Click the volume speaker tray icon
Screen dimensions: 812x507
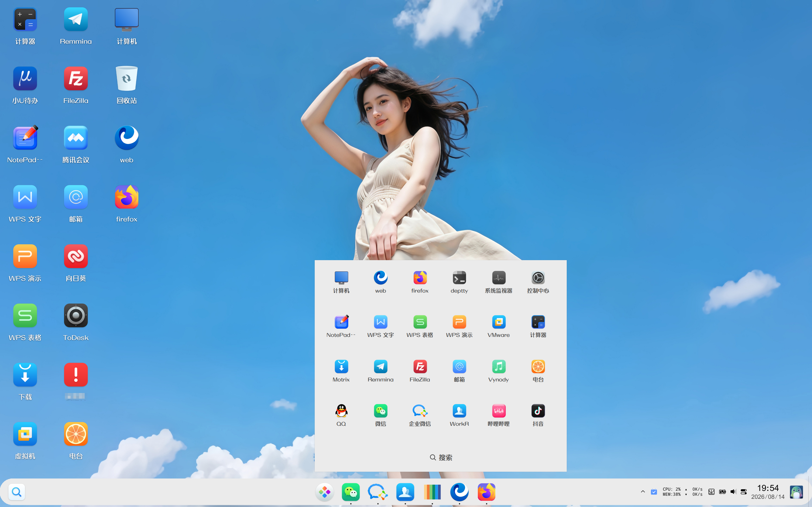(733, 492)
